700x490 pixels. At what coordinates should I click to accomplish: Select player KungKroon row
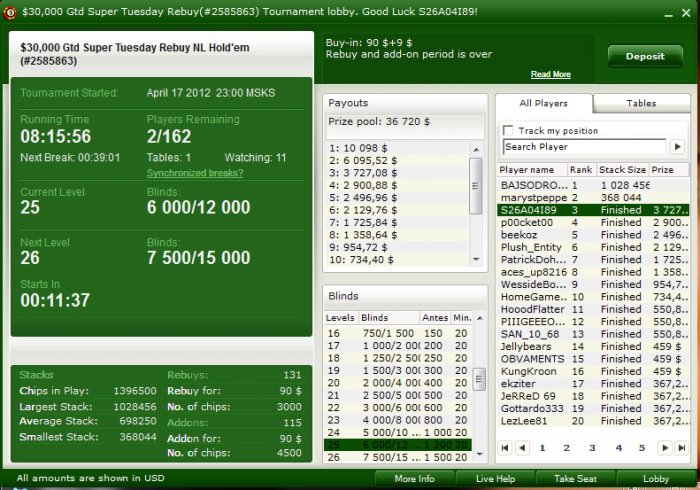pos(593,371)
